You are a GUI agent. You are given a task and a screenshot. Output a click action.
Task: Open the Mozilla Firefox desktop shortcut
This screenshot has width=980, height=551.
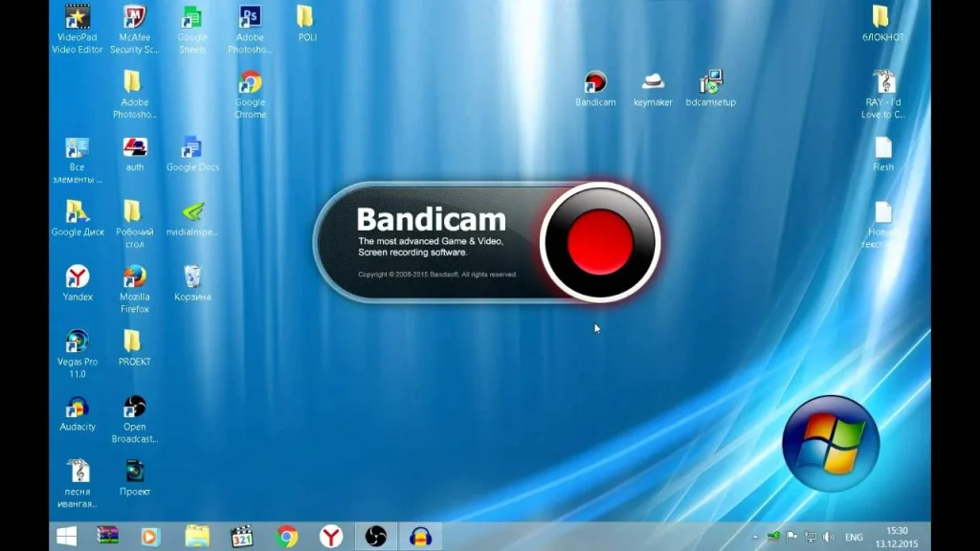(134, 289)
